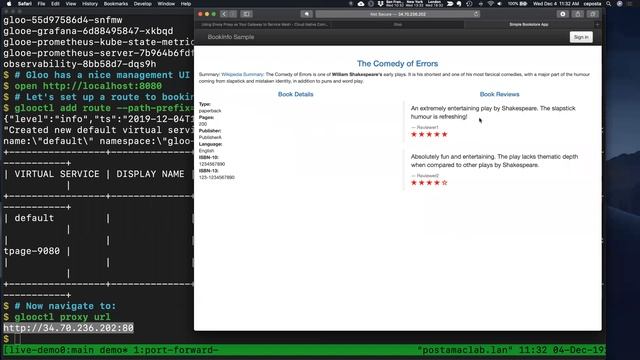
Task: Open the Edit menu
Action: pyautogui.click(x=55, y=4)
